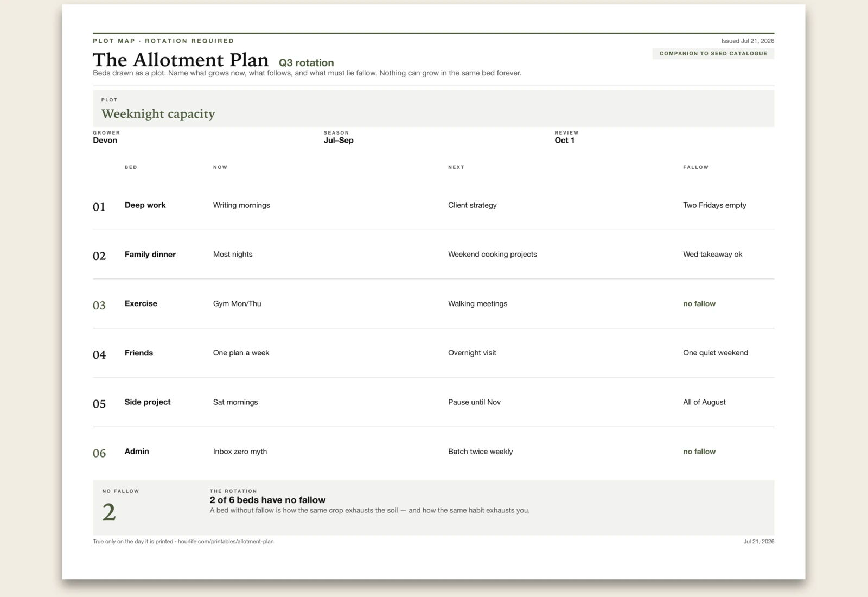Click the 'FALLOW' column header
Image resolution: width=868 pixels, height=597 pixels.
coord(695,167)
